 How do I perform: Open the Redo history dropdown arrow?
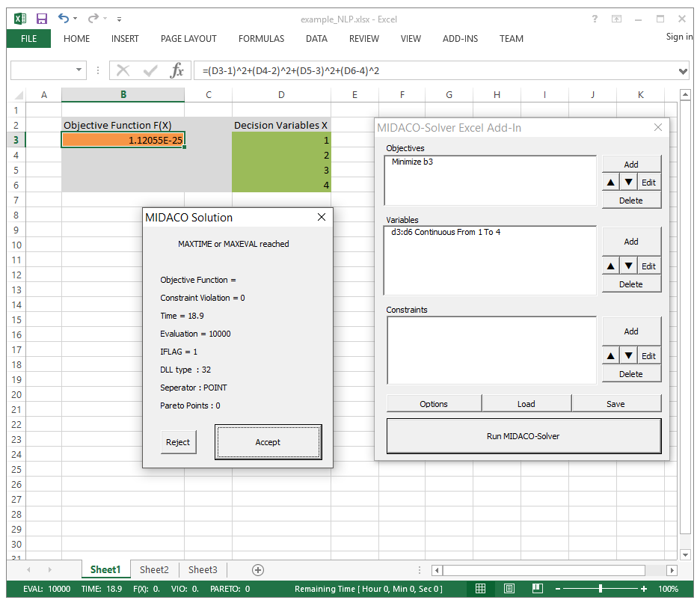[x=105, y=19]
